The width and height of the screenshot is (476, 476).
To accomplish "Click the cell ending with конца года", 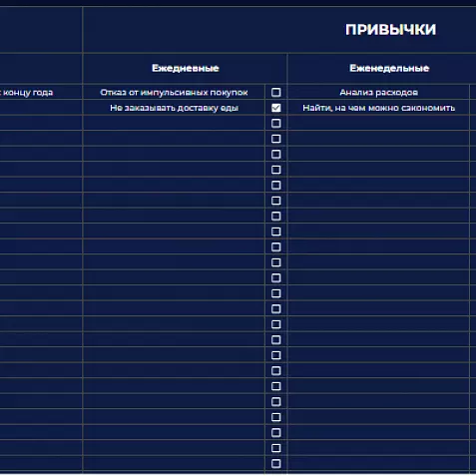I will [41, 92].
